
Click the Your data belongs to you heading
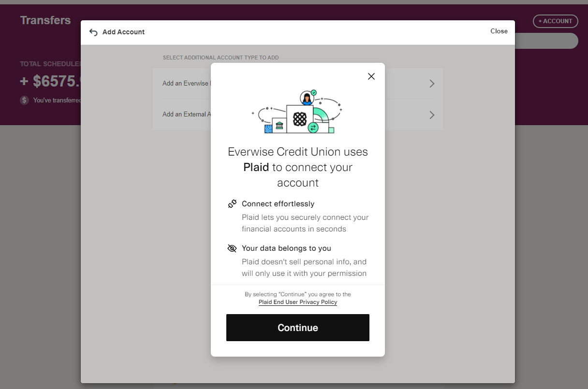click(286, 248)
